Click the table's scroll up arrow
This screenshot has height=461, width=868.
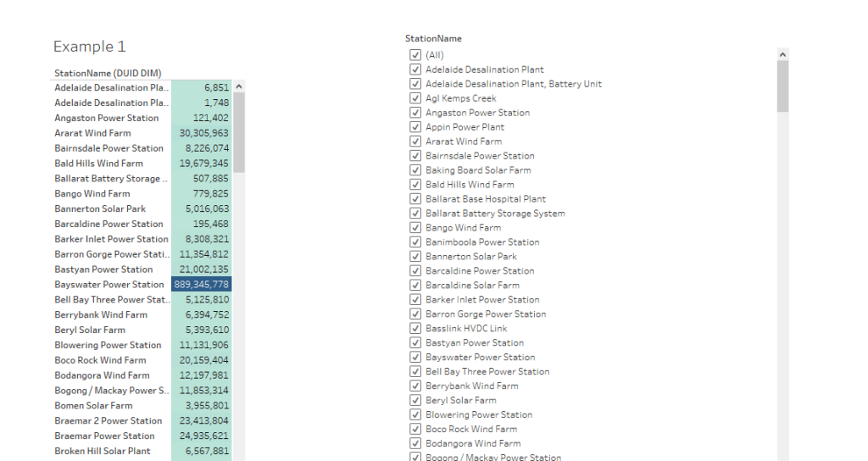click(239, 87)
